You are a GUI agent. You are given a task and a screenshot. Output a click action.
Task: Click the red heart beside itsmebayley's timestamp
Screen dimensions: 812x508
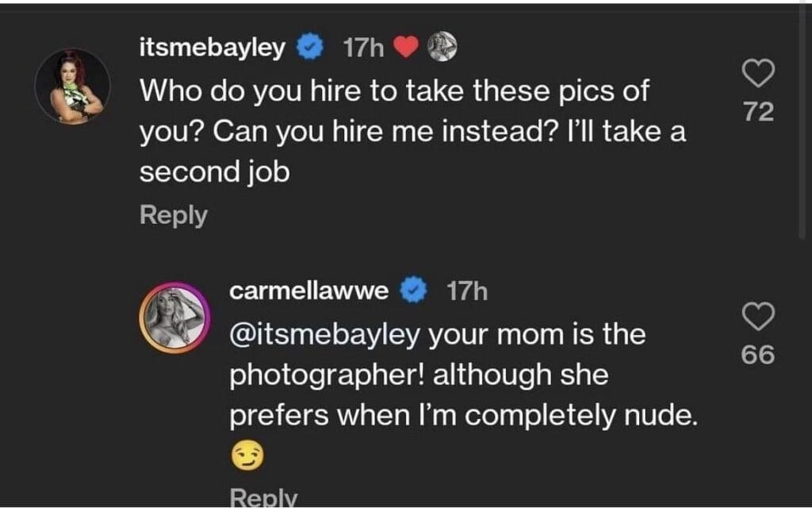(405, 48)
